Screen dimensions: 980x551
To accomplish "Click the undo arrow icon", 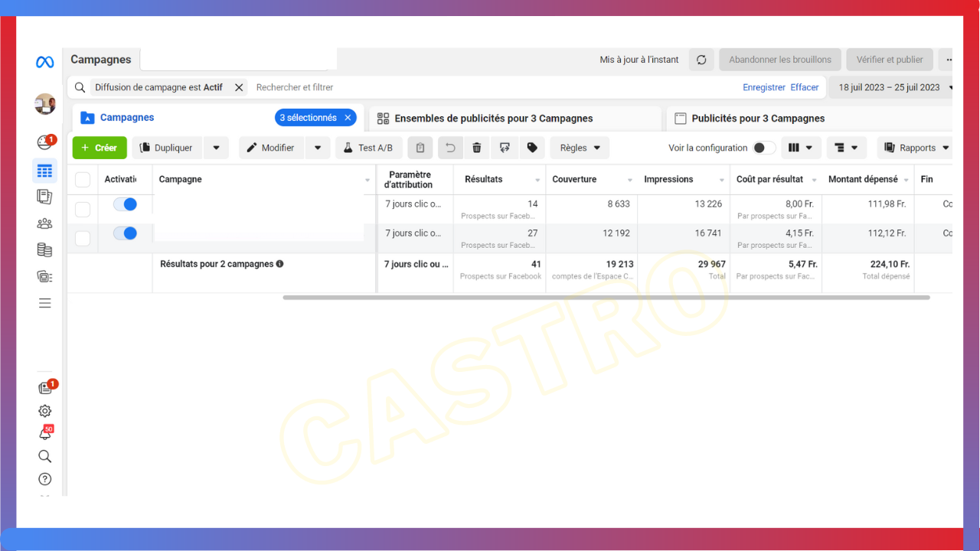I will pos(450,148).
